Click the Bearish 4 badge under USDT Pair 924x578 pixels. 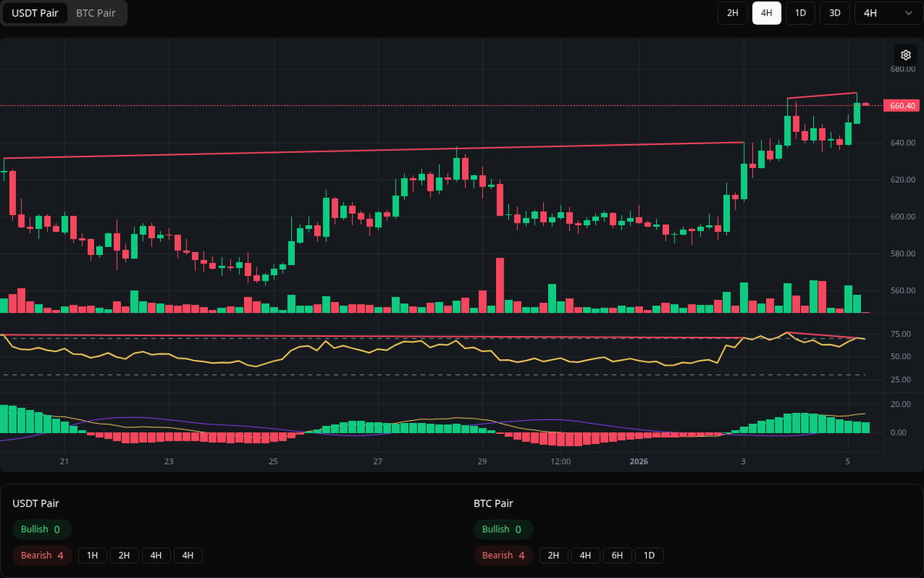[x=42, y=556]
